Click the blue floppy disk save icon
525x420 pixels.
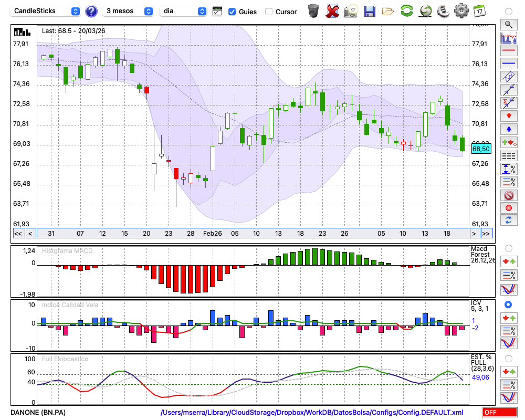370,10
